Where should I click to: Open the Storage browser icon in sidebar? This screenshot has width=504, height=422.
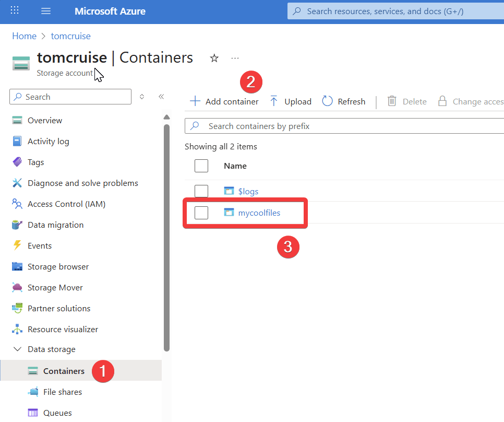point(18,267)
